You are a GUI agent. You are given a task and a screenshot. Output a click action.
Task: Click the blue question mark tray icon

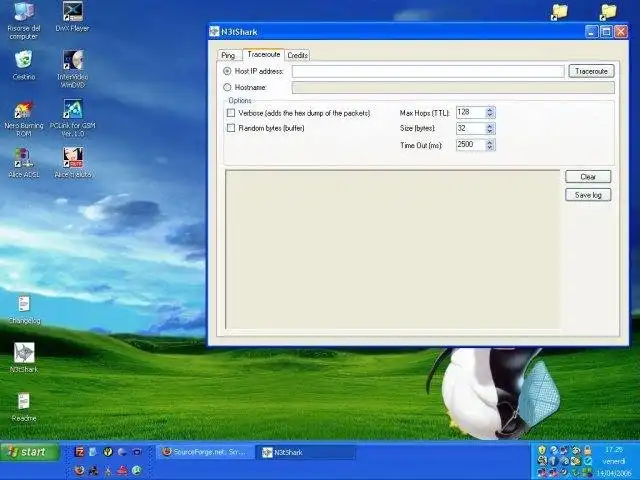(x=553, y=450)
